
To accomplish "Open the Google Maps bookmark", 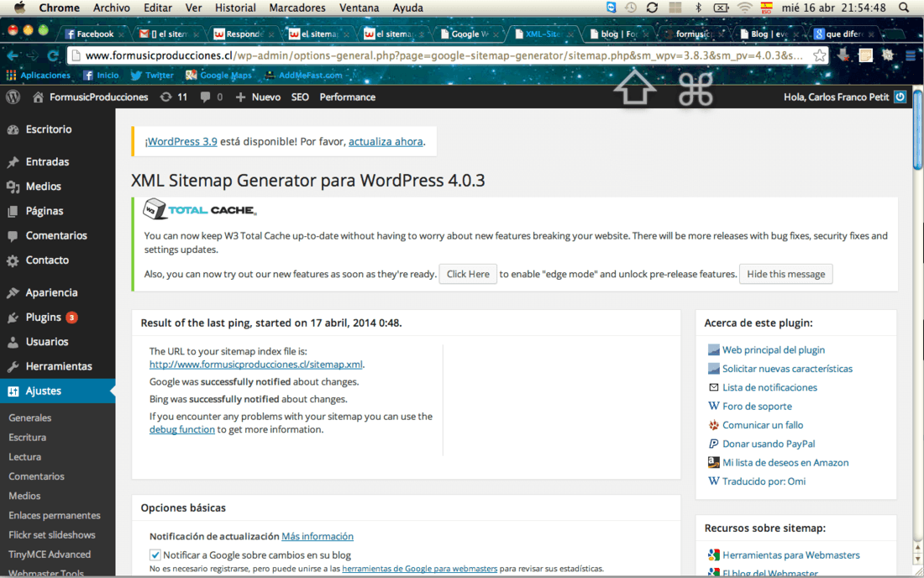I will 218,76.
